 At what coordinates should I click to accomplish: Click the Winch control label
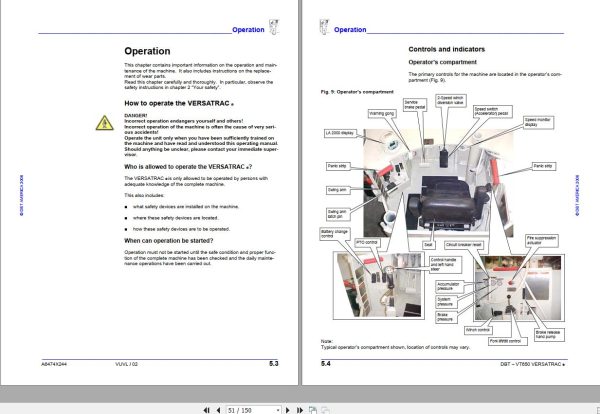click(478, 330)
